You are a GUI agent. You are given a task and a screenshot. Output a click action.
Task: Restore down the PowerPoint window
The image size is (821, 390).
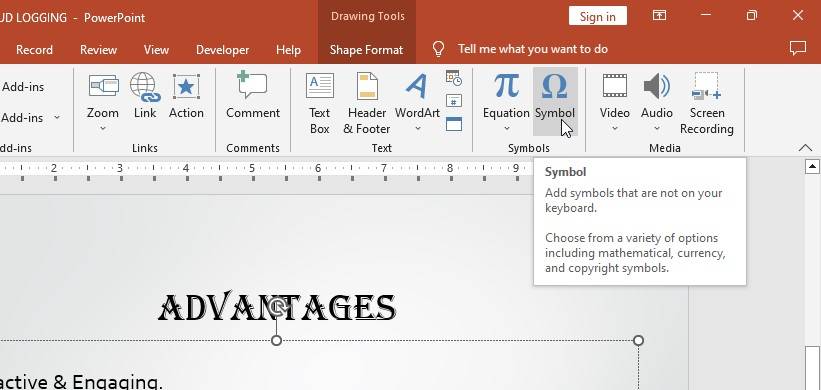[752, 16]
